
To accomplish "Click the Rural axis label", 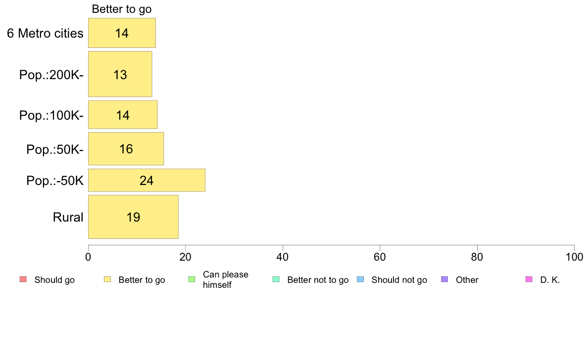I will tap(68, 217).
